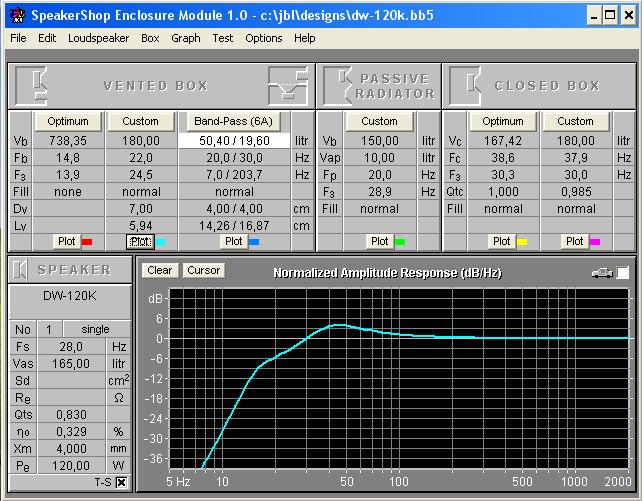Plot the vented box Custom design
Image resolution: width=644 pixels, height=501 pixels.
coord(140,241)
